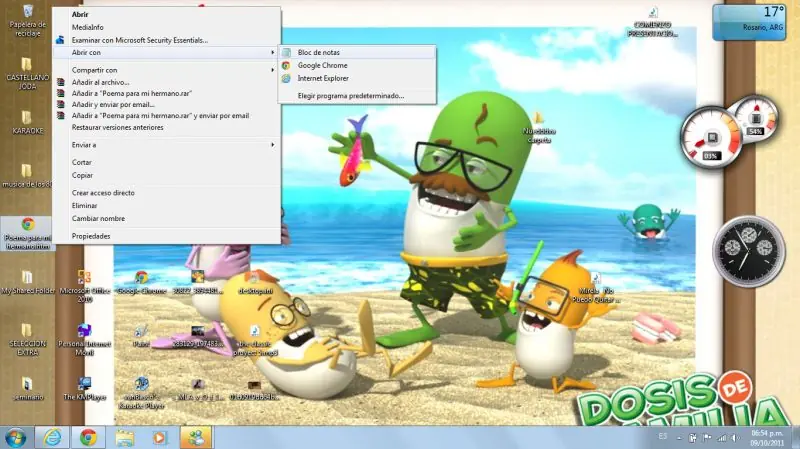Image resolution: width=800 pixels, height=449 pixels.
Task: Click the CPU meter gadget dial
Action: 712,137
